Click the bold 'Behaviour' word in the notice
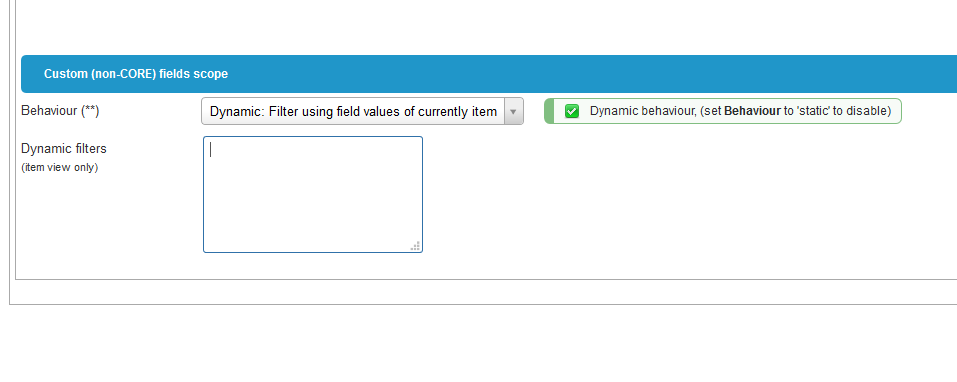This screenshot has height=382, width=957. pos(752,111)
